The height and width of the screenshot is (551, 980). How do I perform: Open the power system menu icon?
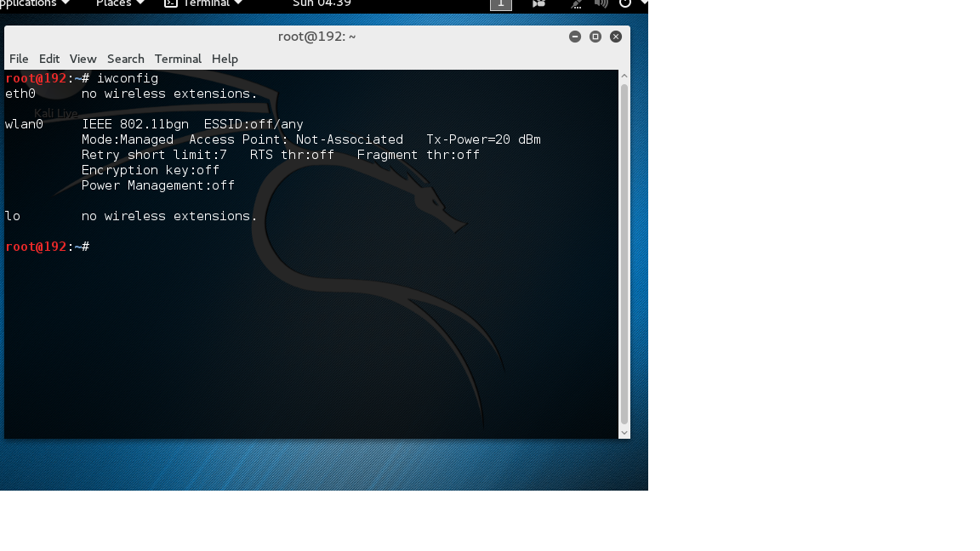point(625,3)
